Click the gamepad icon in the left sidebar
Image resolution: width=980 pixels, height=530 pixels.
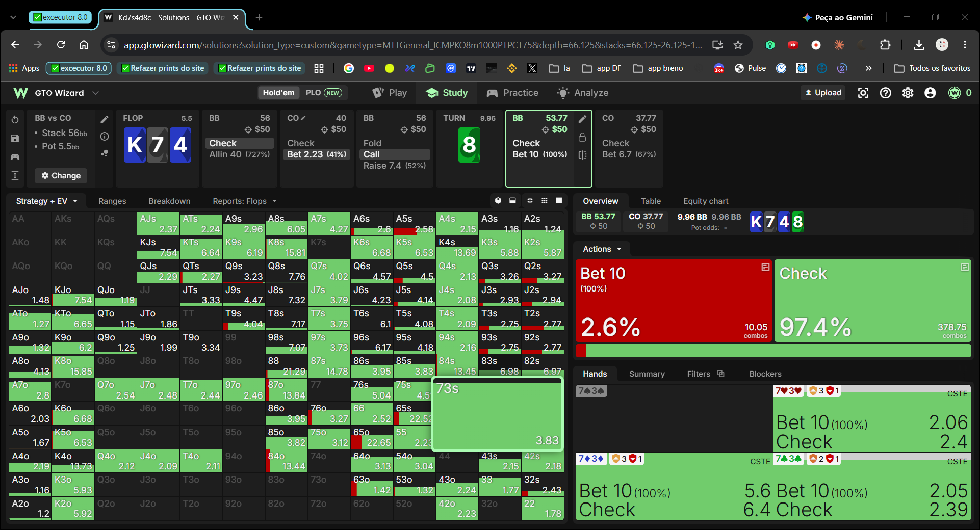click(x=15, y=157)
